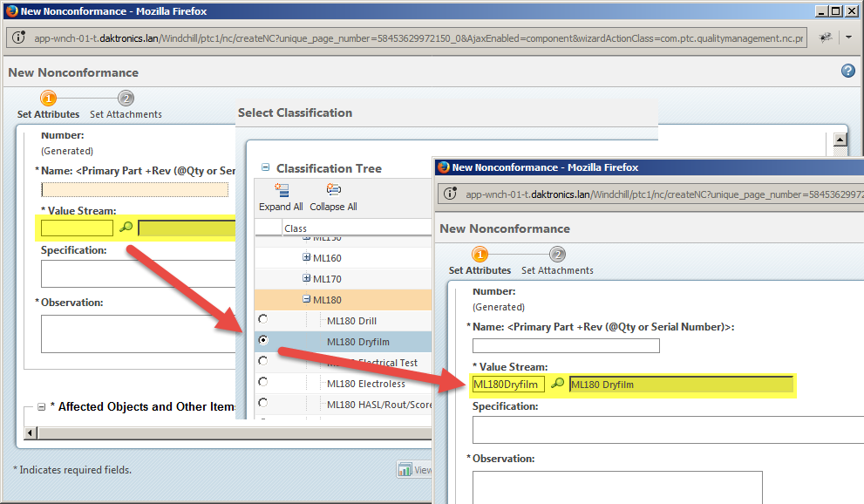Screen dimensions: 864x504
Task: Click the Collapse All icon
Action: 333,191
